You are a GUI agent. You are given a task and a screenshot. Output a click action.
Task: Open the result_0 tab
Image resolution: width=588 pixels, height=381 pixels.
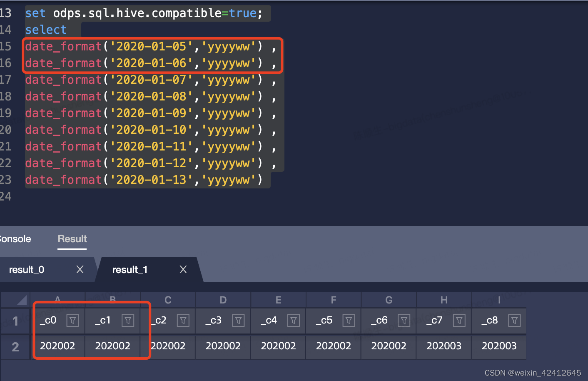click(27, 270)
